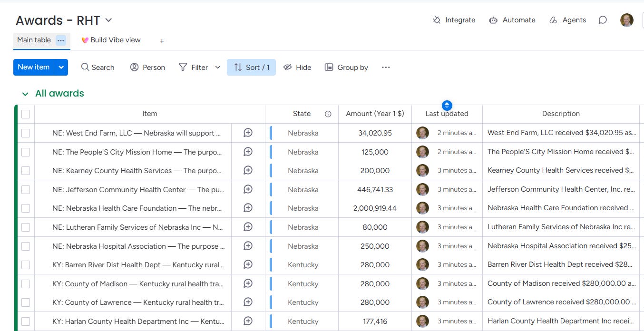This screenshot has height=331, width=644.
Task: Click the Kentucky state cell for County of Madison
Action: [x=302, y=284]
